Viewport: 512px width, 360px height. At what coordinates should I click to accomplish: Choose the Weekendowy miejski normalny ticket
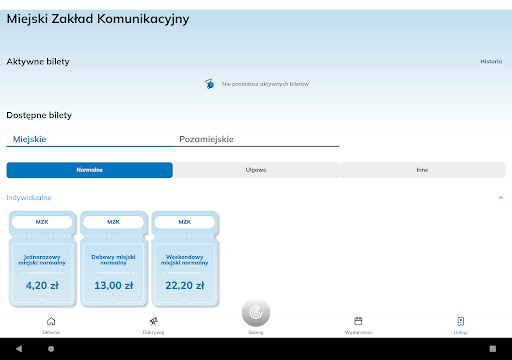185,259
